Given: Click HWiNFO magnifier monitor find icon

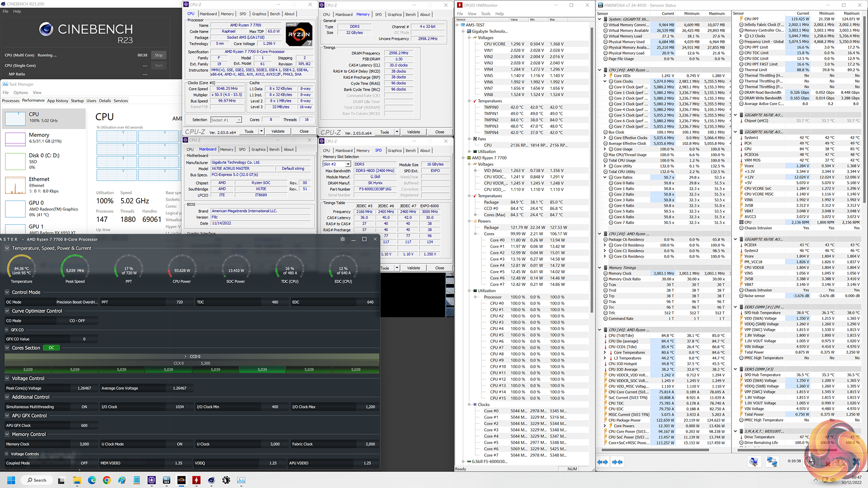Looking at the screenshot, I should (754, 462).
